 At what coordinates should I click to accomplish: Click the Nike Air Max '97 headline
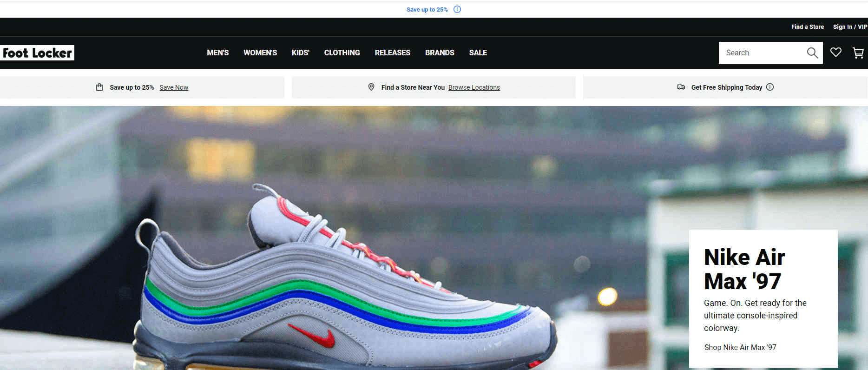[744, 269]
